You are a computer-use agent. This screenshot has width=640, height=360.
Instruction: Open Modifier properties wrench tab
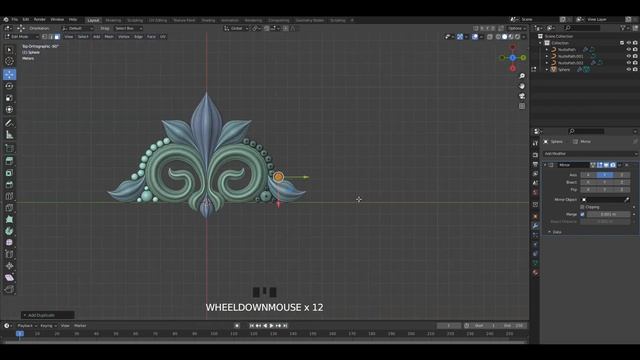(x=535, y=226)
